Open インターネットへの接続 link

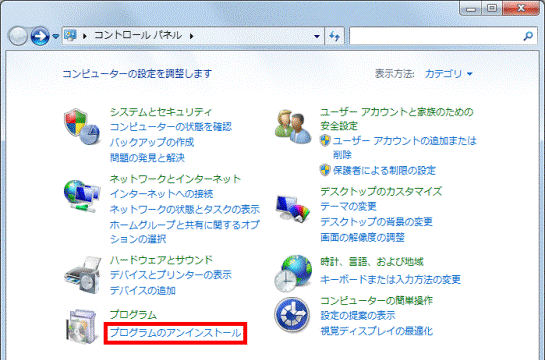click(161, 194)
